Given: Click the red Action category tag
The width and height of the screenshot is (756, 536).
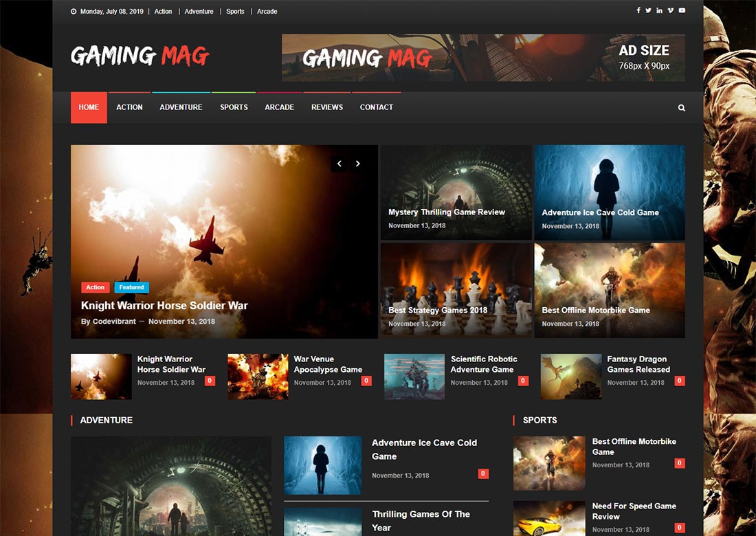Looking at the screenshot, I should 96,287.
